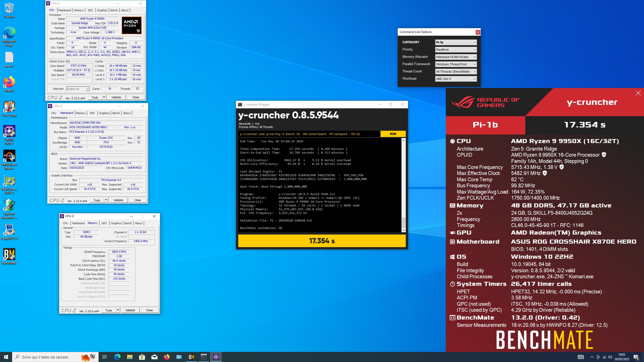
Task: Open Edge from the taskbar
Action: tap(117, 357)
